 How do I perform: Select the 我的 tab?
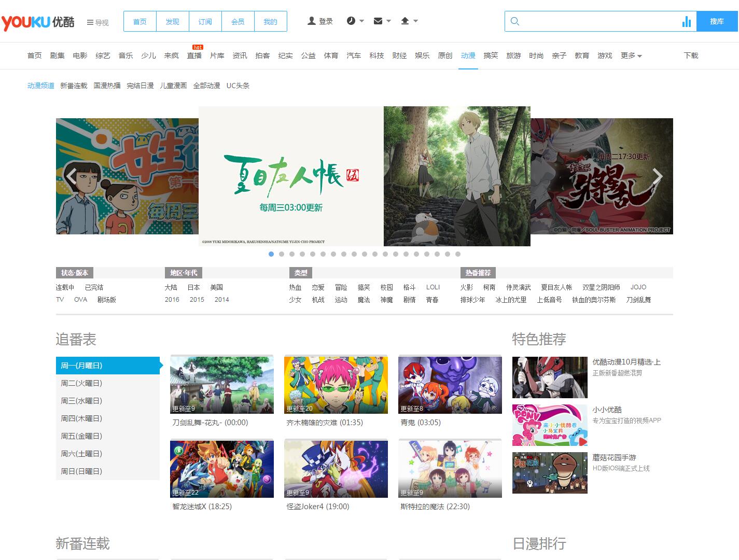[271, 22]
